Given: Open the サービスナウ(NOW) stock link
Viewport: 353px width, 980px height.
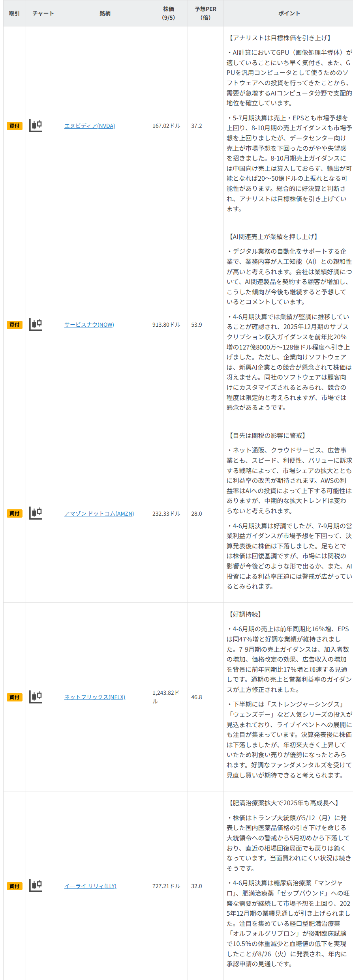Looking at the screenshot, I should tap(89, 325).
